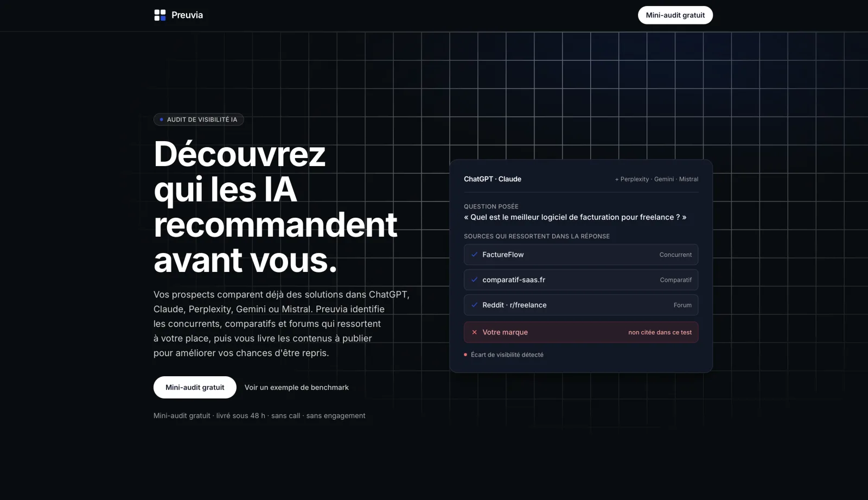Click SOURCES QUI RESSORTENT DANS LA RÉPONSE label
The height and width of the screenshot is (500, 868).
pos(537,236)
